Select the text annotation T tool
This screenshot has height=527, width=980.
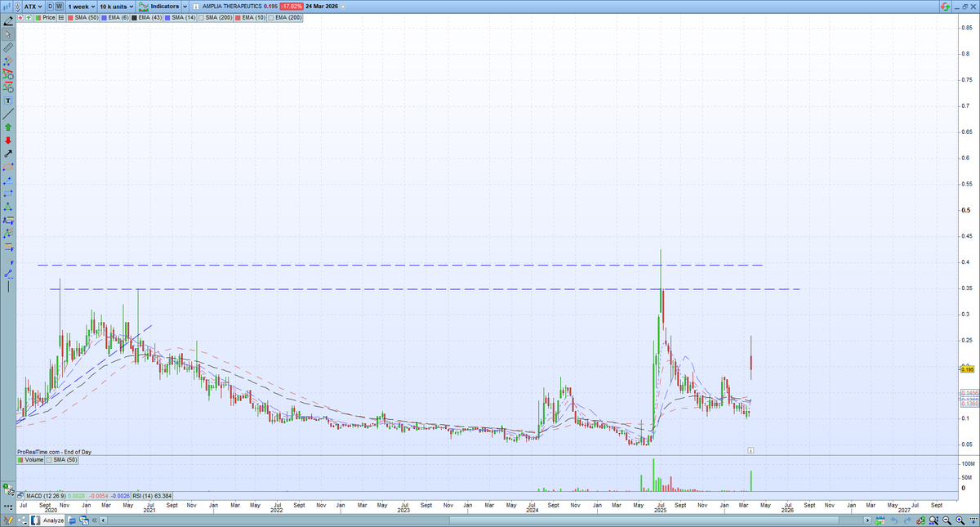[x=8, y=100]
